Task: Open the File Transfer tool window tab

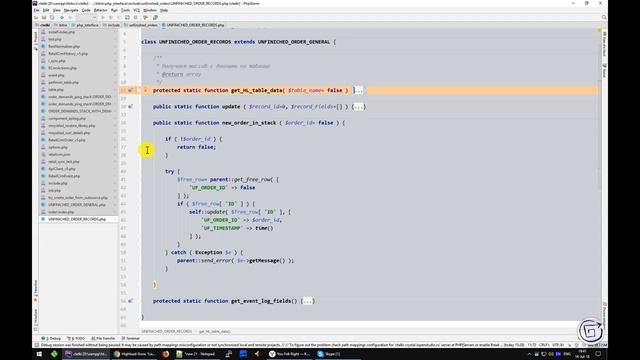Action: [104, 338]
